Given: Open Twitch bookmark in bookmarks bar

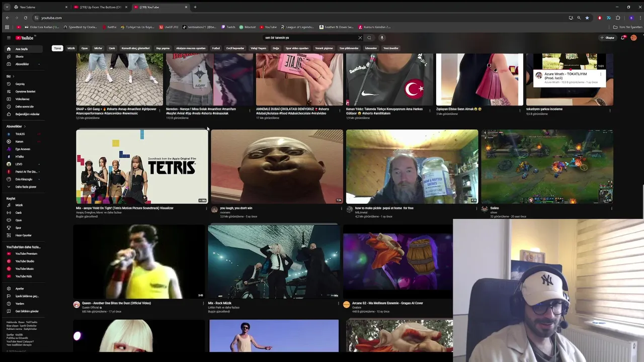Looking at the screenshot, I should click(228, 27).
